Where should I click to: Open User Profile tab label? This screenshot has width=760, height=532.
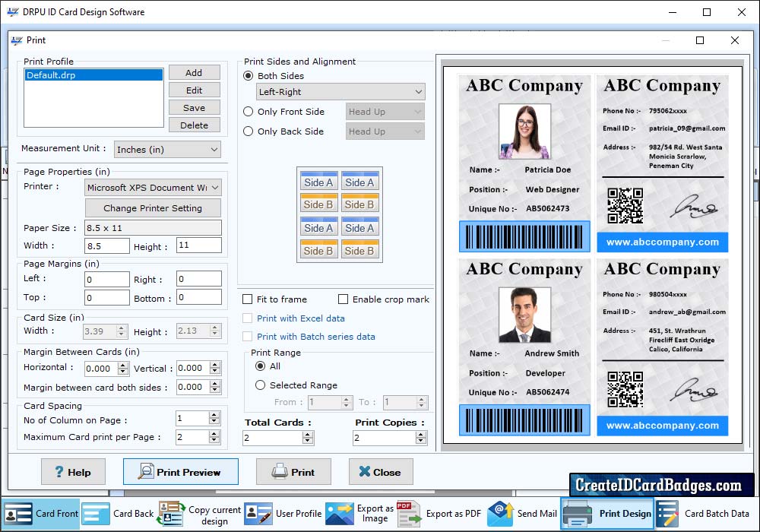(x=299, y=514)
